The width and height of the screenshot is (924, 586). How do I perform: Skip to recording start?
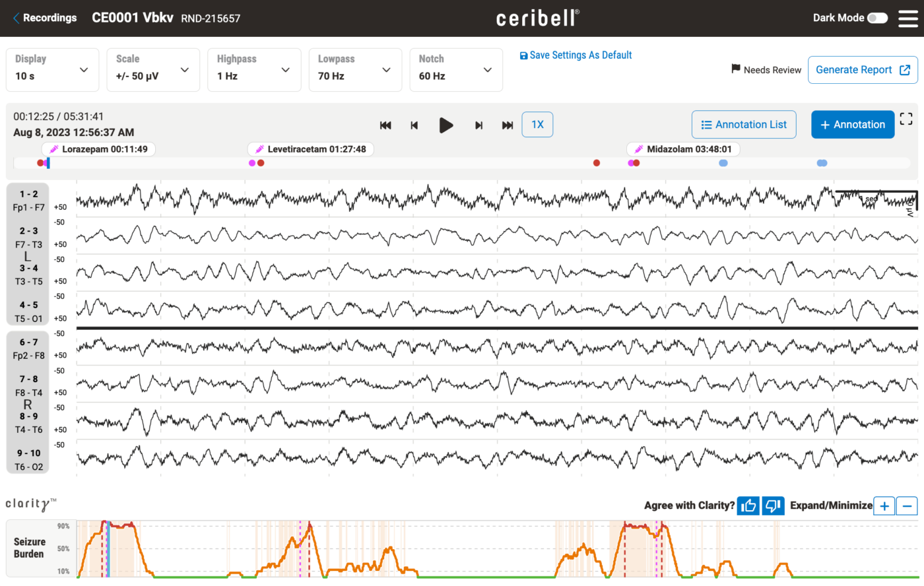click(386, 125)
